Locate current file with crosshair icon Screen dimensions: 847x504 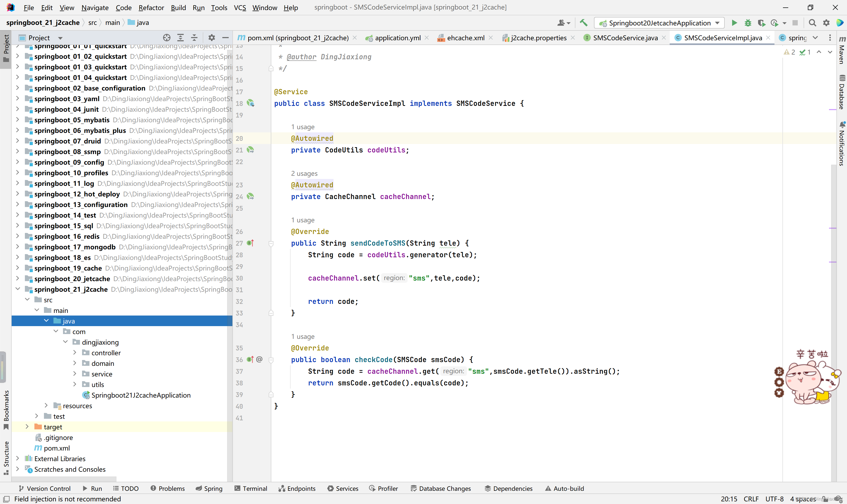pos(166,38)
